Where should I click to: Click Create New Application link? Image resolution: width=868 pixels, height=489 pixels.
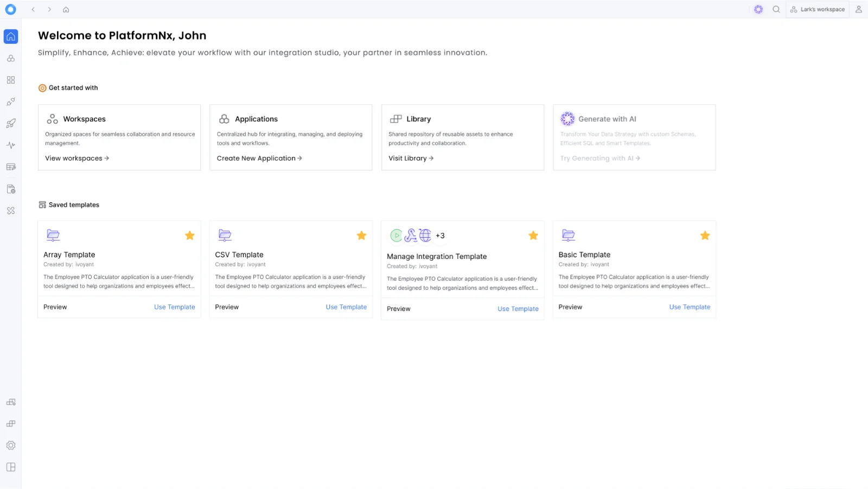coord(259,158)
